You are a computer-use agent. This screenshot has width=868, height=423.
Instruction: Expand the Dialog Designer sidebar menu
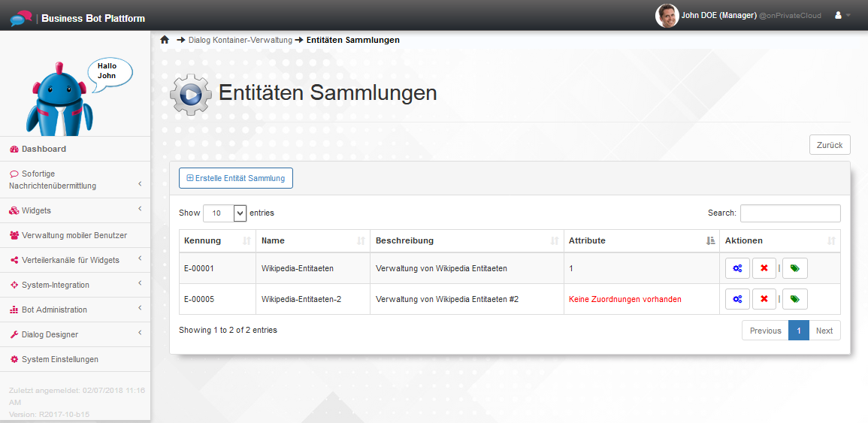75,334
